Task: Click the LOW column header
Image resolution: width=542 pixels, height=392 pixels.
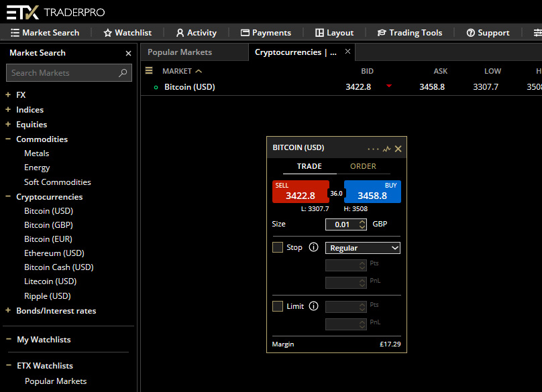Action: [492, 71]
